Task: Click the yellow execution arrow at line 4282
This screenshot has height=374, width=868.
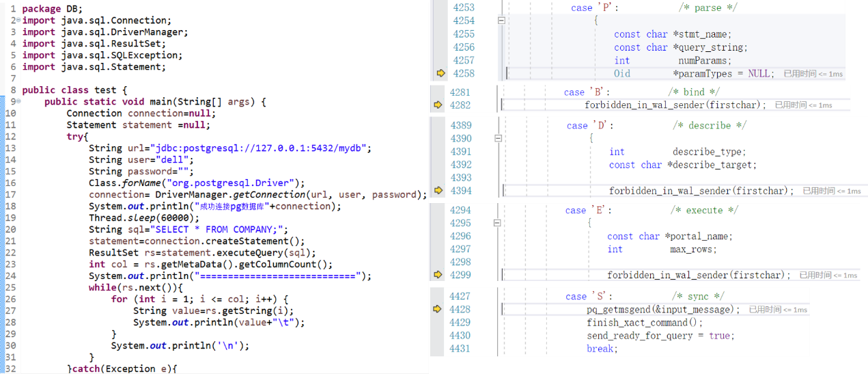Action: coord(438,105)
